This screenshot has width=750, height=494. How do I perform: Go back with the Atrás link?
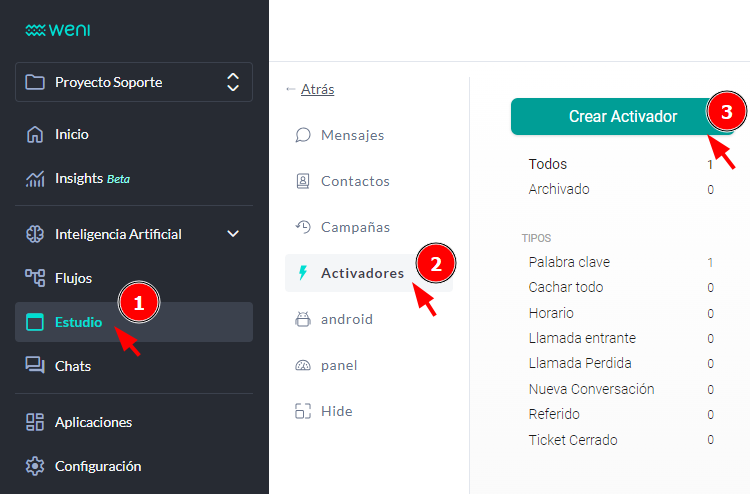(317, 89)
